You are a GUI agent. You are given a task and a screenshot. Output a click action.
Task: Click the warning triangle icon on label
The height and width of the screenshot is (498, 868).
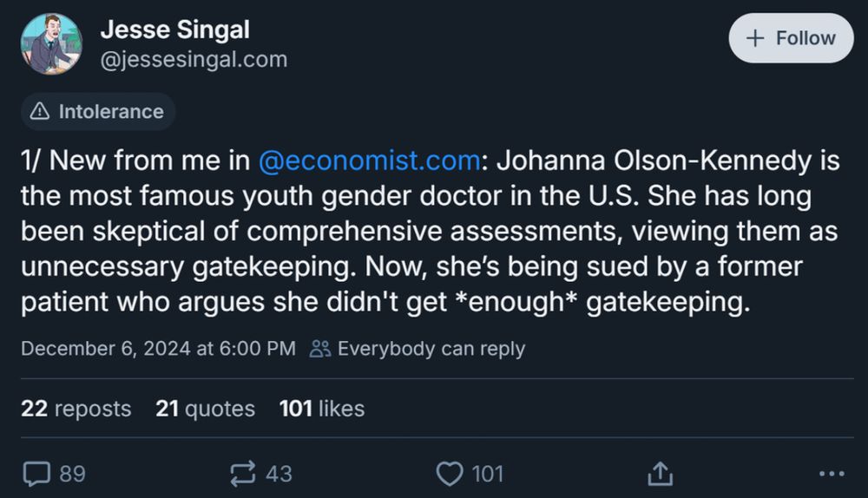pos(40,111)
